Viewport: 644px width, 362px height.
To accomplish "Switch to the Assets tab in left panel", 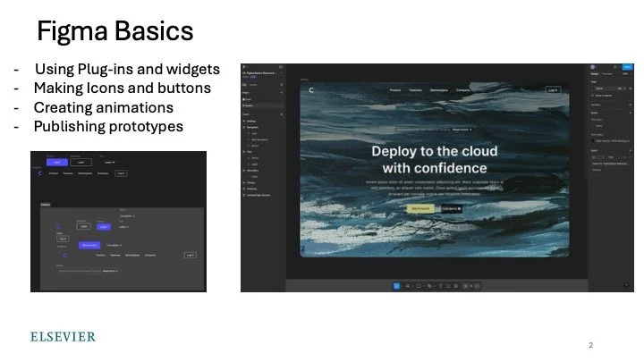I will pyautogui.click(x=253, y=85).
